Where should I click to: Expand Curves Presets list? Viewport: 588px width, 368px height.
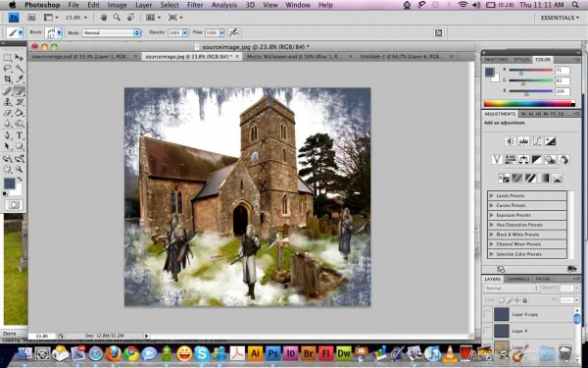point(491,205)
